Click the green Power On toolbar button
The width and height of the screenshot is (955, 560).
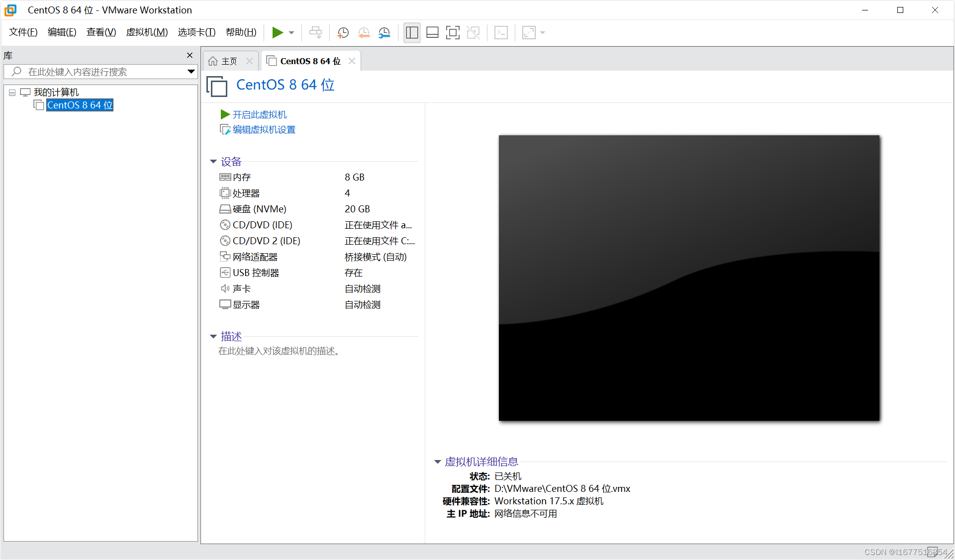pyautogui.click(x=278, y=33)
